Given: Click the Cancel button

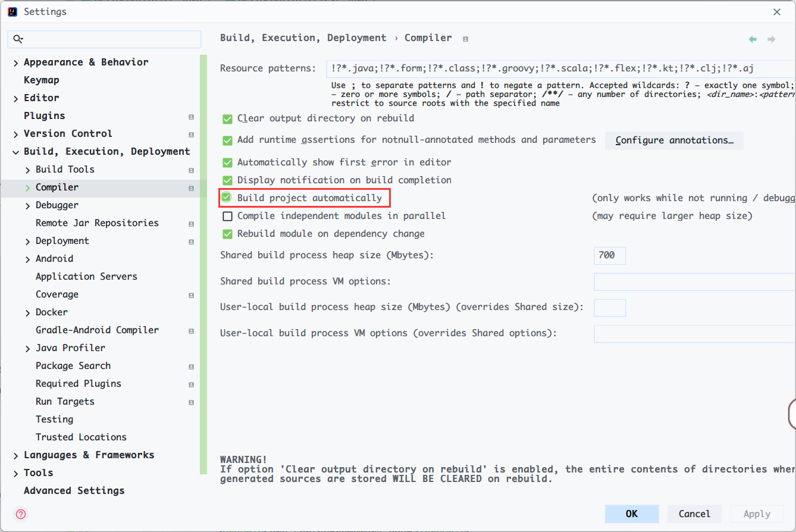Looking at the screenshot, I should click(x=694, y=514).
